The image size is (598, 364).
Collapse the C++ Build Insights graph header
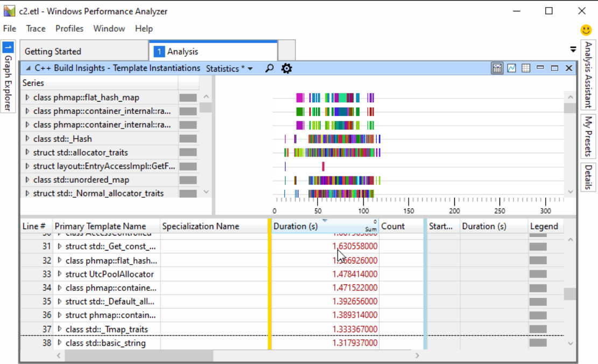tap(28, 68)
